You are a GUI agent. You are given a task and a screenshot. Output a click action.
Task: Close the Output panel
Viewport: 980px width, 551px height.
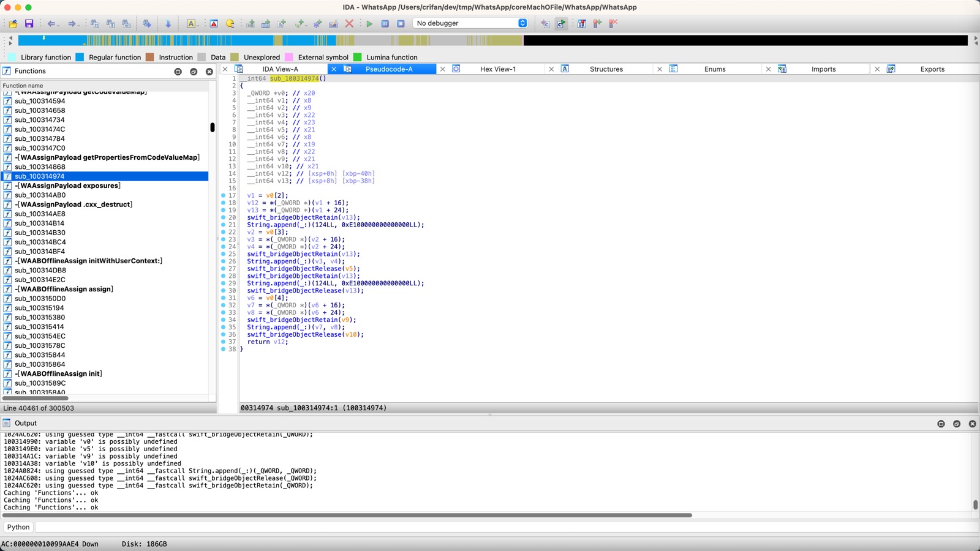coord(972,424)
